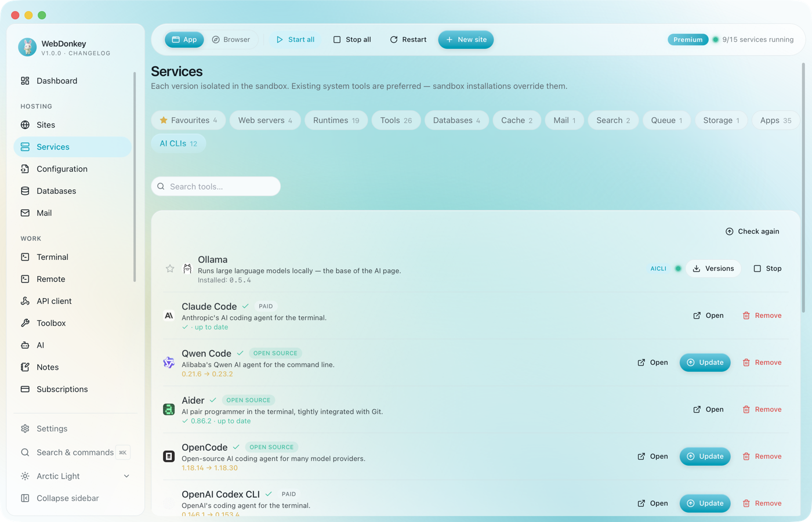Click Ollama's green running status dot
This screenshot has height=522, width=812.
pos(677,269)
